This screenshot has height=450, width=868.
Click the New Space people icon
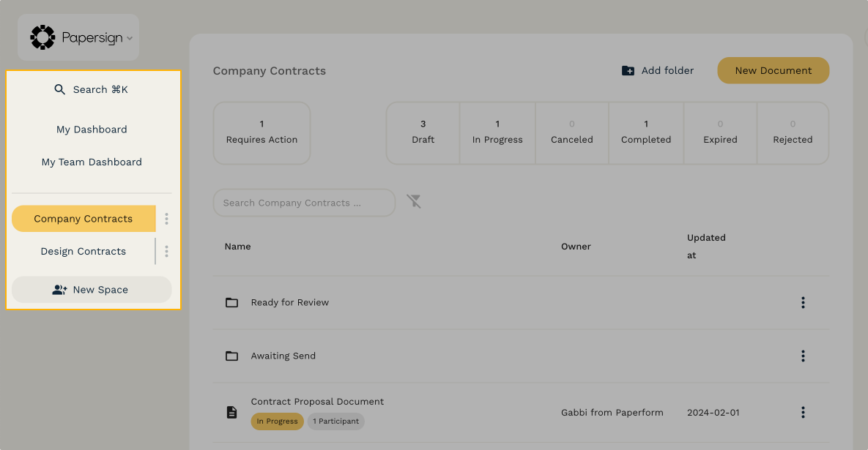pyautogui.click(x=59, y=289)
